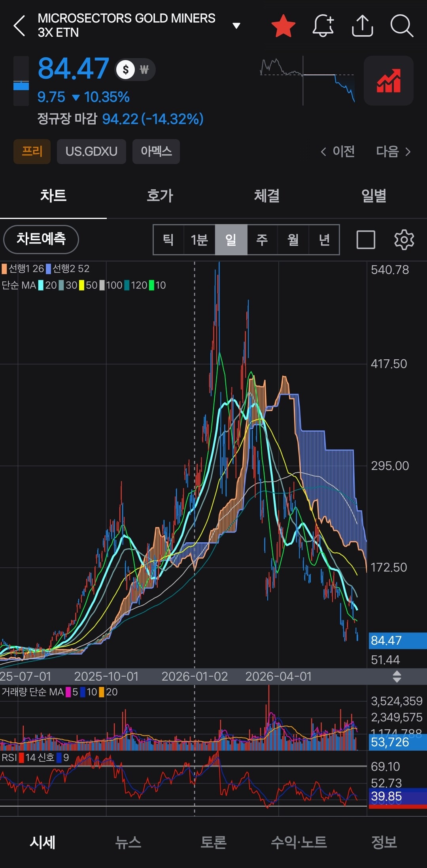Tap the 아멕스 exchange tag

(x=156, y=151)
